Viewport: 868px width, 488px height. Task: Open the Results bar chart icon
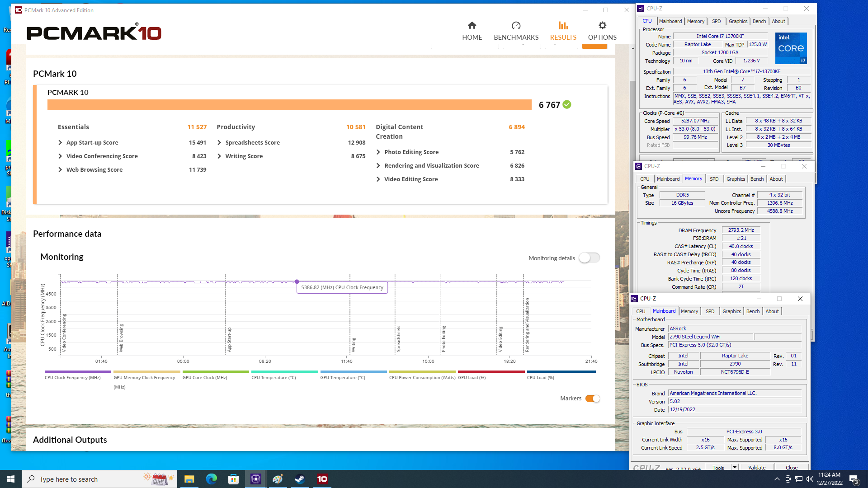(563, 26)
